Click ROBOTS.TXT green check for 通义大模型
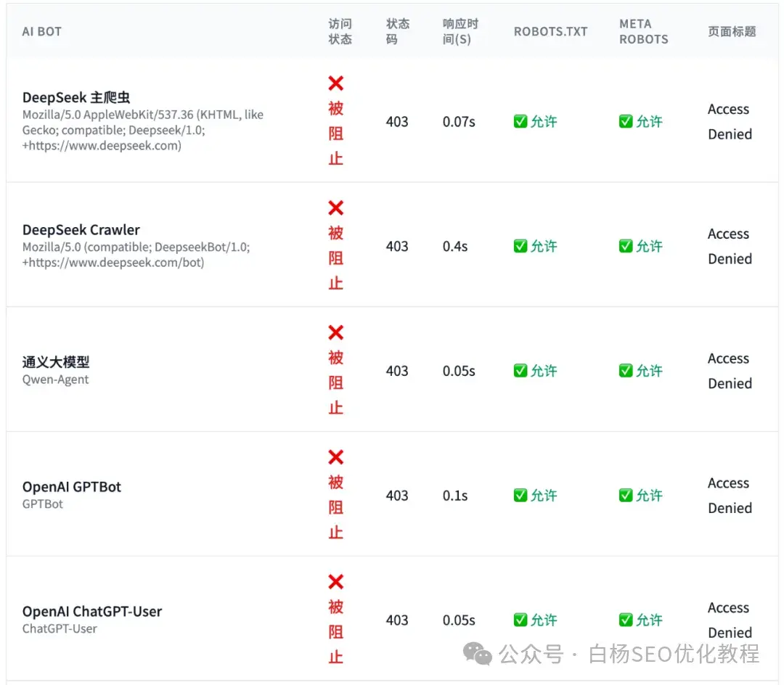 pos(520,370)
